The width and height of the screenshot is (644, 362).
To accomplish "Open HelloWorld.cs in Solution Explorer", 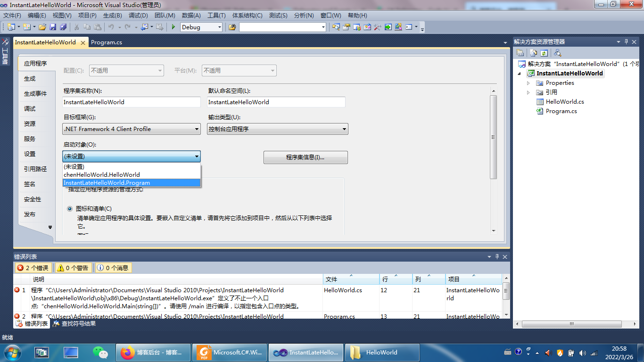I will pos(565,102).
